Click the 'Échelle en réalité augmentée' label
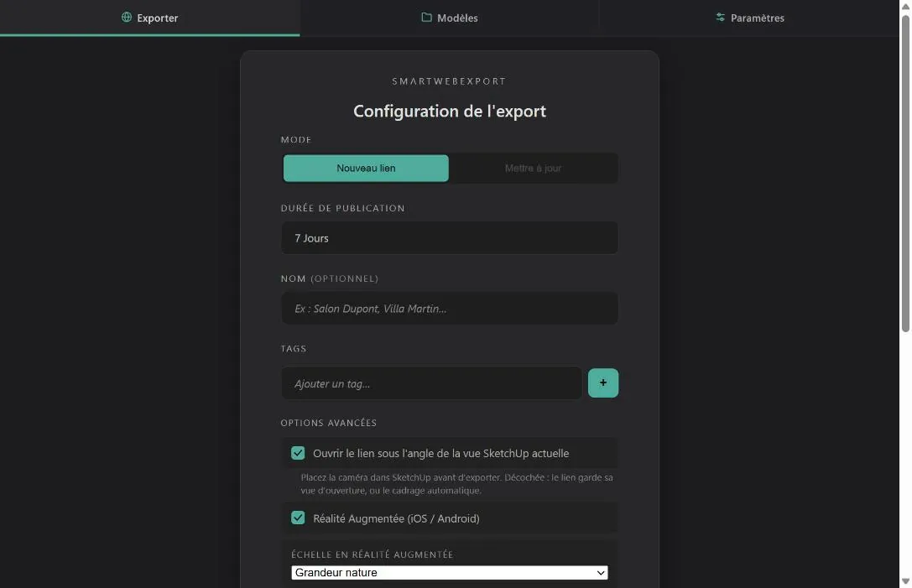The height and width of the screenshot is (588, 912). (373, 554)
